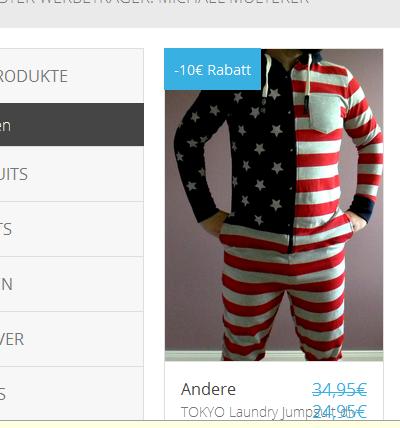Open the sidebar category ending in VER

pyautogui.click(x=72, y=339)
